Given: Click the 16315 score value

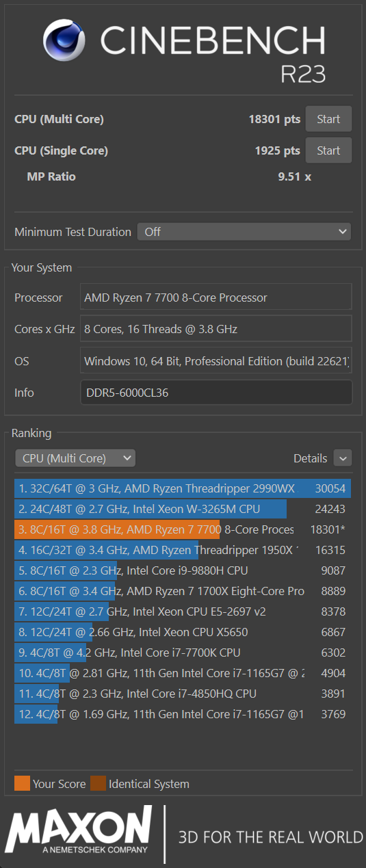Looking at the screenshot, I should [x=330, y=550].
